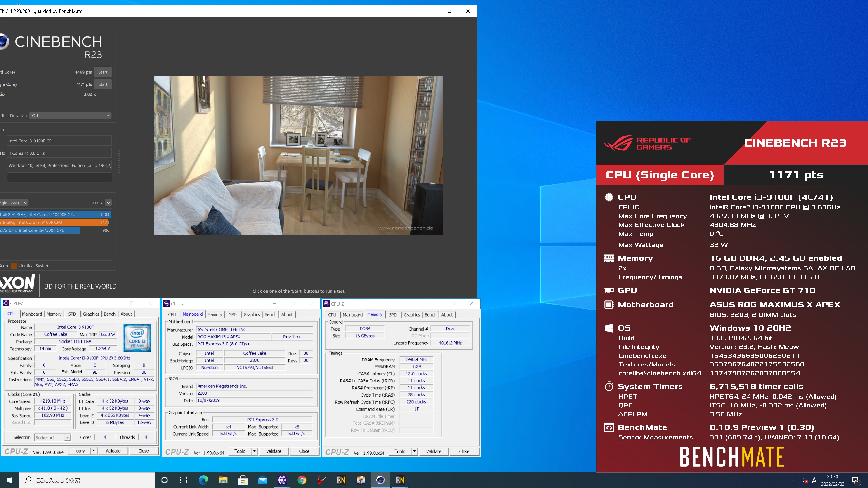The width and height of the screenshot is (868, 488).
Task: Open CPU tab in middle CPU-Z window
Action: pyautogui.click(x=172, y=314)
